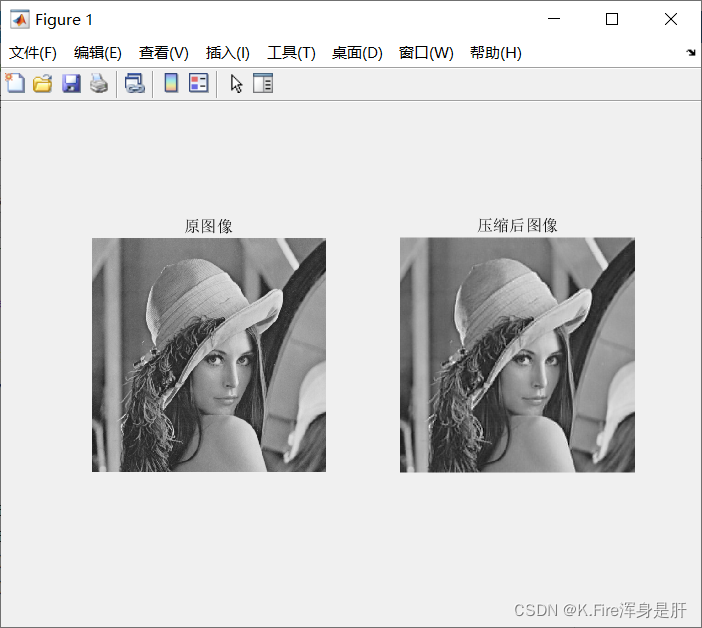Select the original image axes 原图像
Screen dimensions: 702x628
209,355
